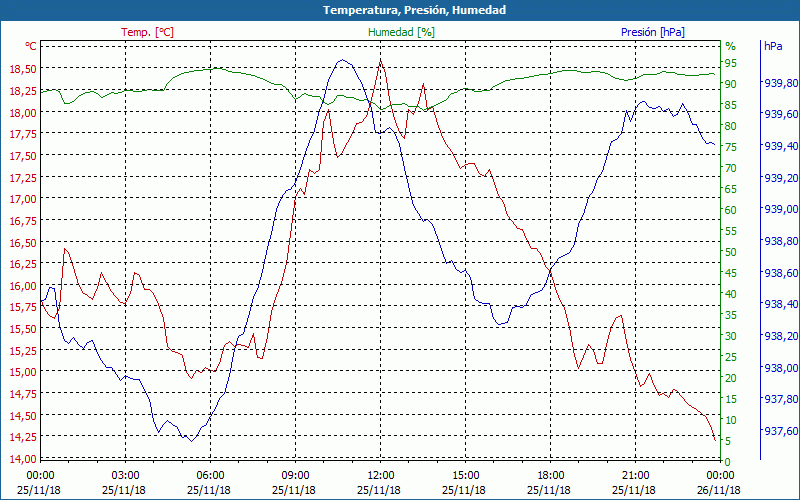Click green humidity axis value 90
This screenshot has height=500, width=800.
click(x=731, y=84)
